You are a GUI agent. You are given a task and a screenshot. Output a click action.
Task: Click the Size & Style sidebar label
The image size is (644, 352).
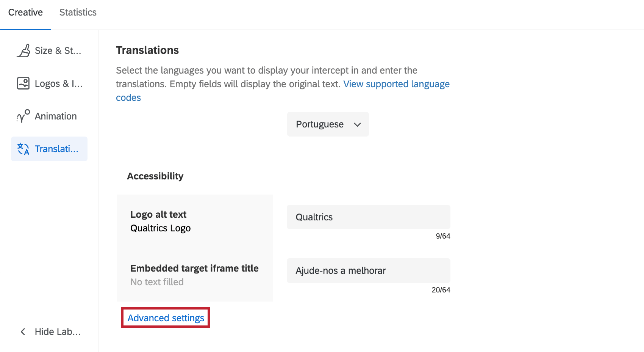click(x=58, y=50)
